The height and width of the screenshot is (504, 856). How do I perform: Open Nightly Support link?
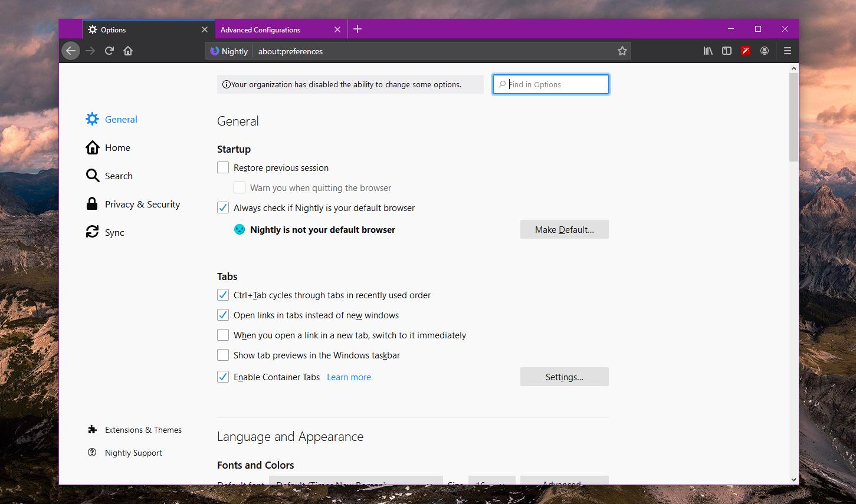point(124,453)
